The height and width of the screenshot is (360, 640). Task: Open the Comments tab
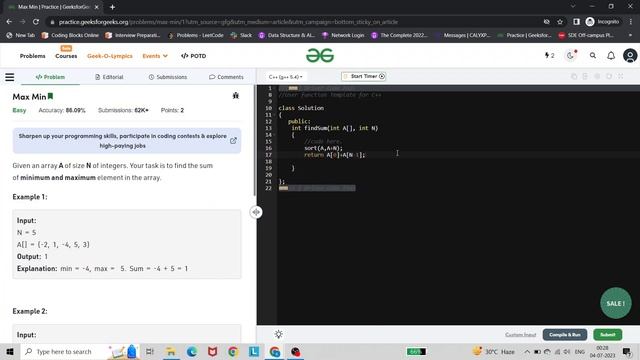point(226,77)
